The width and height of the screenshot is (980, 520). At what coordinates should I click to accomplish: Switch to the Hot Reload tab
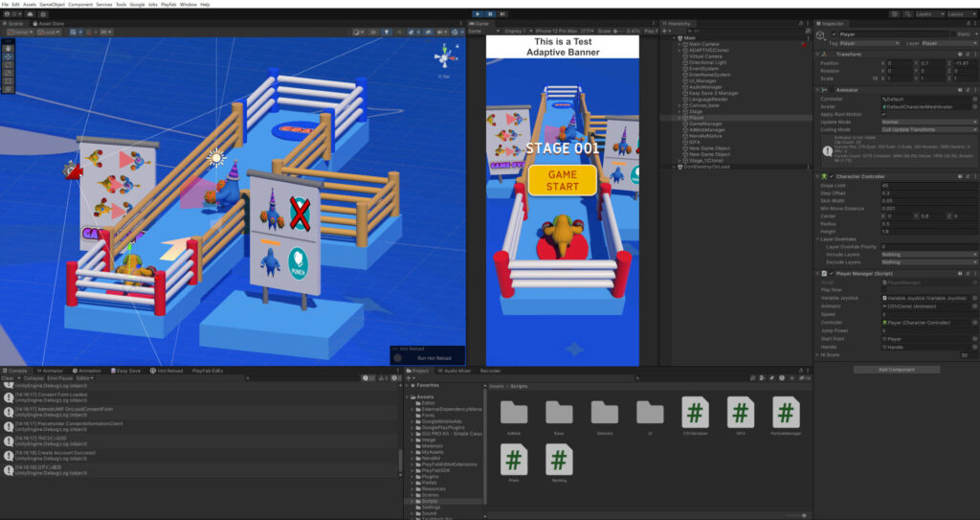point(167,371)
